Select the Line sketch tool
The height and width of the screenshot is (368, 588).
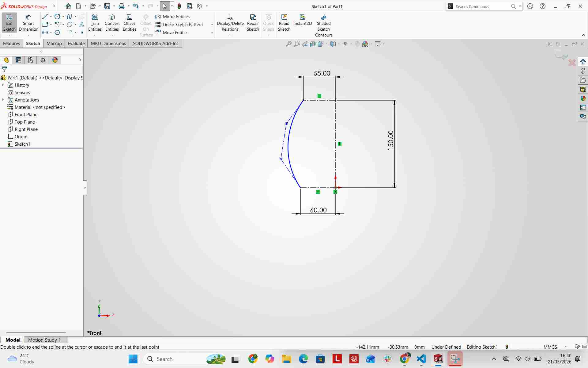(x=45, y=17)
